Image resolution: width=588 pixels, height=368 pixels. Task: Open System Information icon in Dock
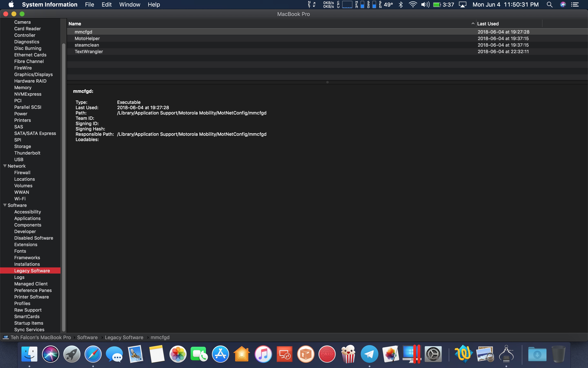(x=506, y=354)
